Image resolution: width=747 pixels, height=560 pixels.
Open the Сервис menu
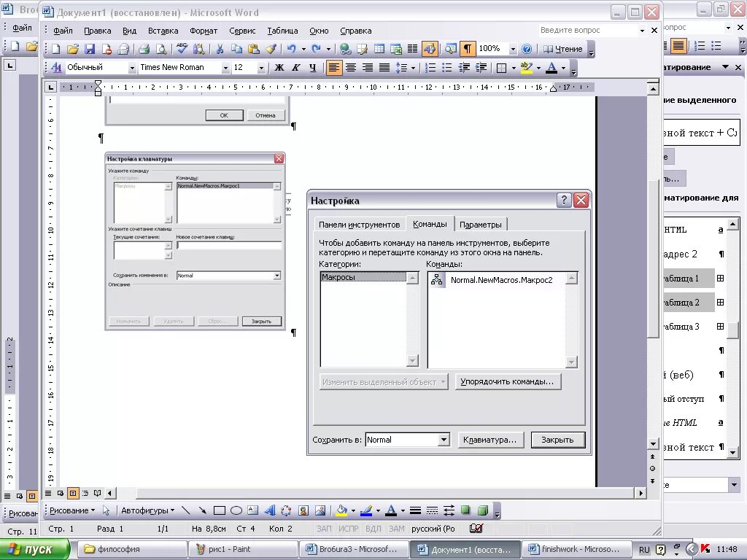[242, 31]
